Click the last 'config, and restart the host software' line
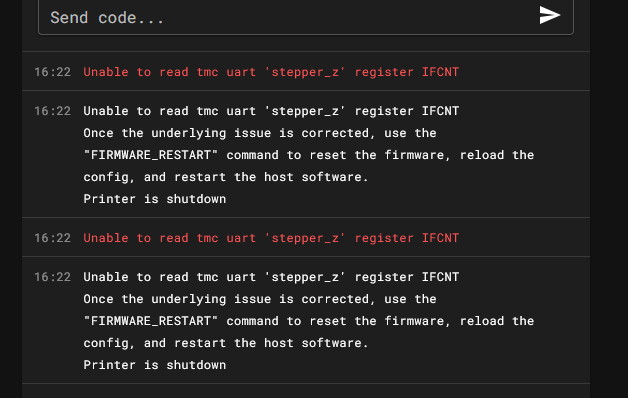This screenshot has height=398, width=628. pos(225,343)
